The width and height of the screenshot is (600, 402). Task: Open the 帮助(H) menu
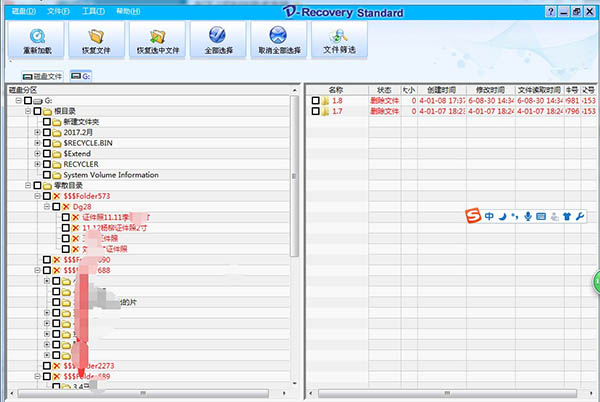128,11
